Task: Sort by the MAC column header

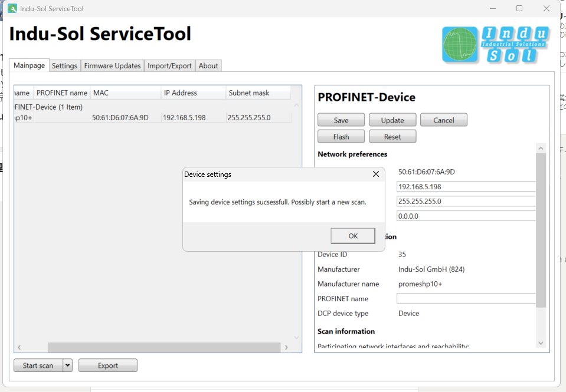Action: click(125, 93)
